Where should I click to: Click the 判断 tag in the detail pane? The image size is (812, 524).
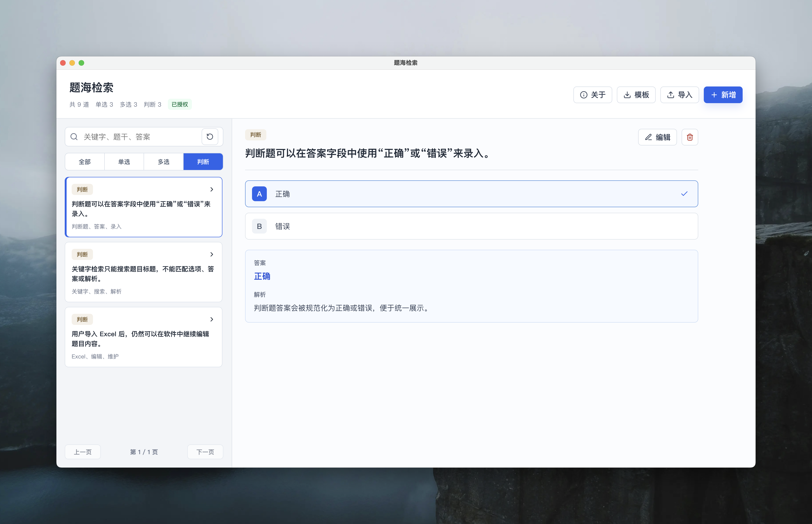pos(255,135)
